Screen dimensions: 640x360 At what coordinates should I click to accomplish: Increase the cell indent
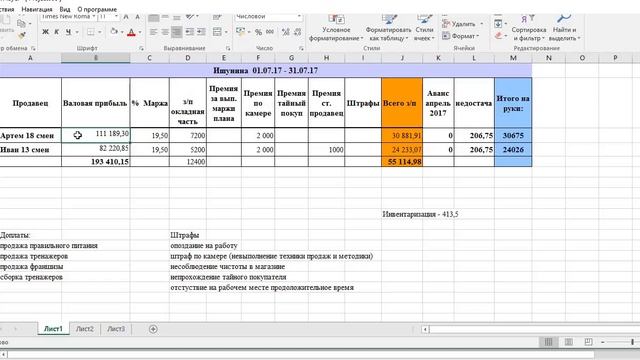click(x=201, y=32)
